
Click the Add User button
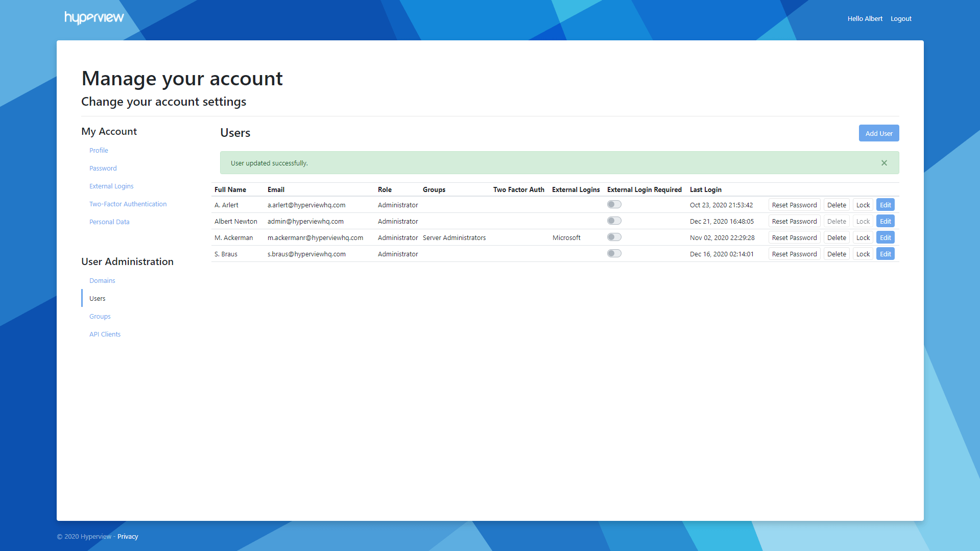tap(878, 133)
